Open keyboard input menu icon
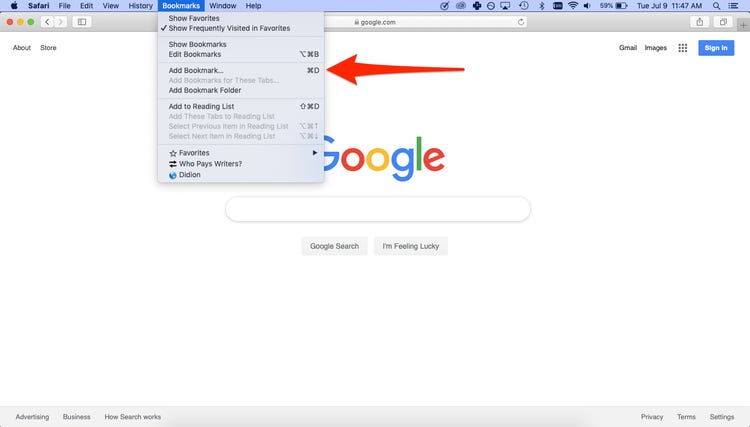Viewport: 750px width, 427px height. point(558,6)
